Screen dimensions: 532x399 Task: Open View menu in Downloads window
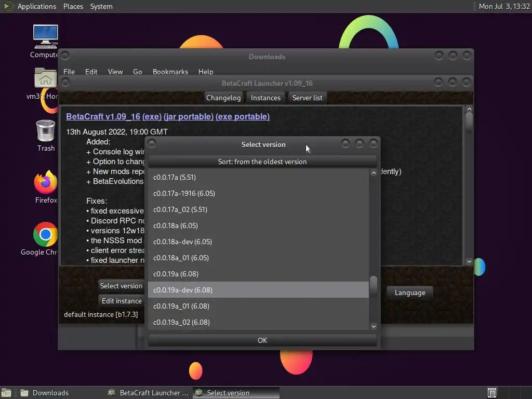(x=115, y=72)
